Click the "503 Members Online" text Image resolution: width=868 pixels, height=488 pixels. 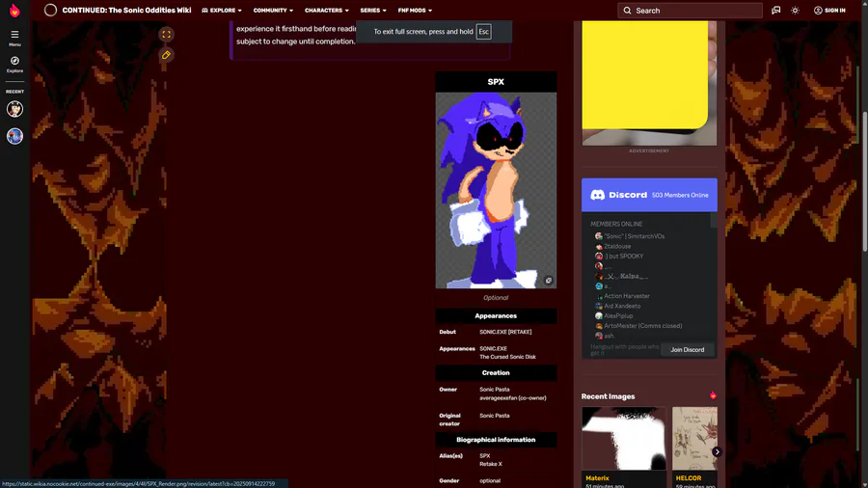tap(680, 195)
